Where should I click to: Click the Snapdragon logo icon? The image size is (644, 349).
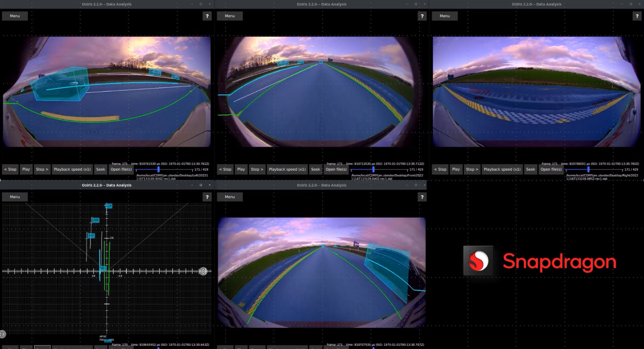pyautogui.click(x=478, y=261)
